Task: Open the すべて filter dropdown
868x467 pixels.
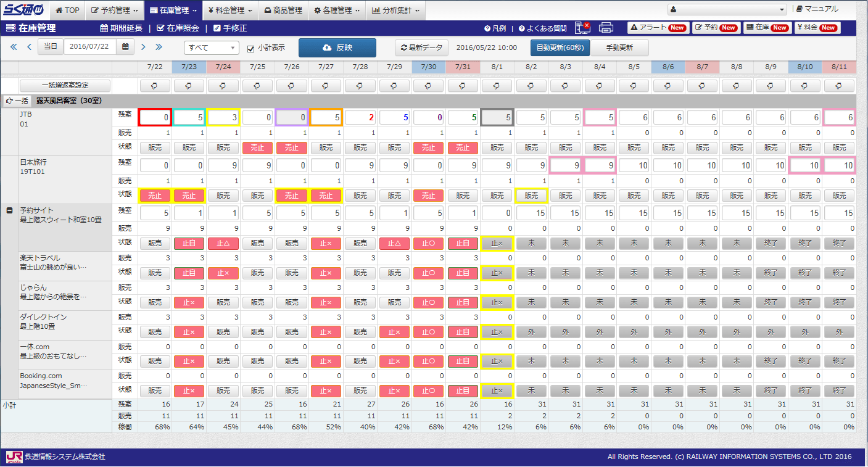Action: tap(211, 48)
